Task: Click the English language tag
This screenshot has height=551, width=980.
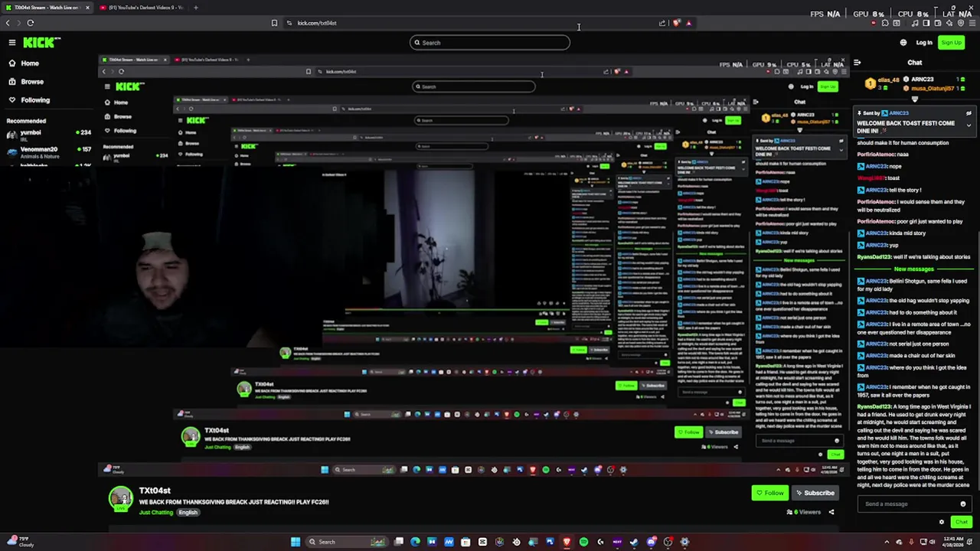Action: tap(188, 513)
